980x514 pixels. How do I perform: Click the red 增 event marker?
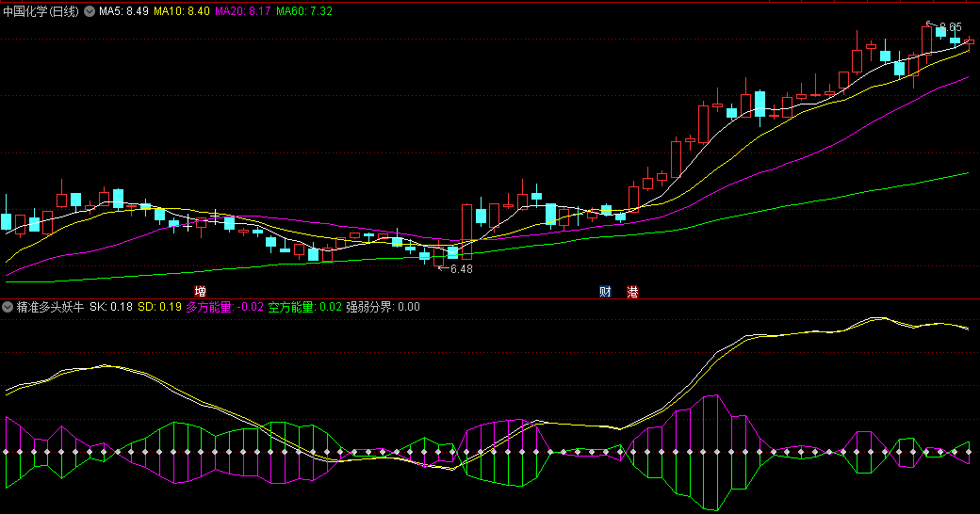click(x=200, y=291)
